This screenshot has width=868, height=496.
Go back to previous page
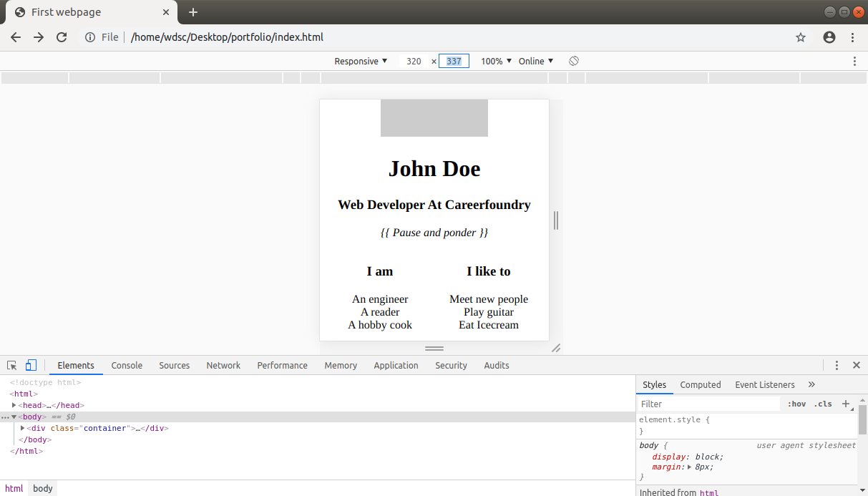click(x=16, y=37)
